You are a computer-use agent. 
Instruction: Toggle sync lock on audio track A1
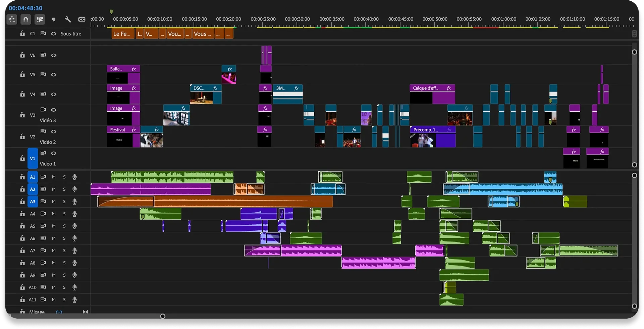click(x=43, y=177)
